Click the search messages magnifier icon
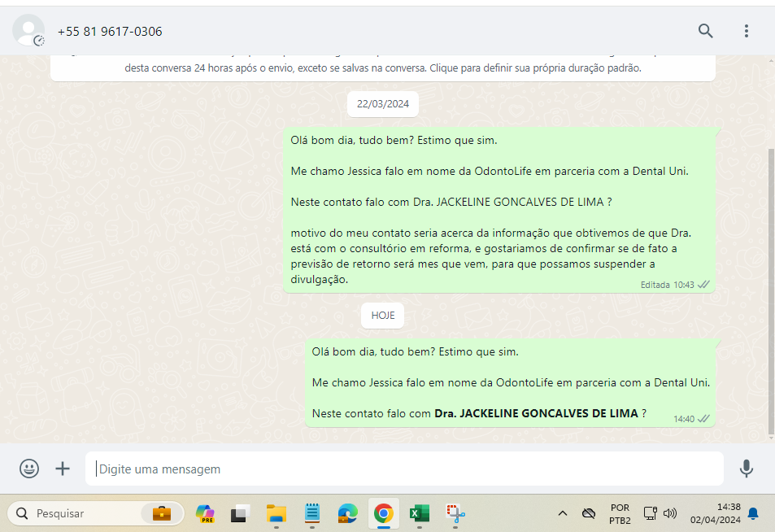The width and height of the screenshot is (775, 532). click(x=705, y=31)
